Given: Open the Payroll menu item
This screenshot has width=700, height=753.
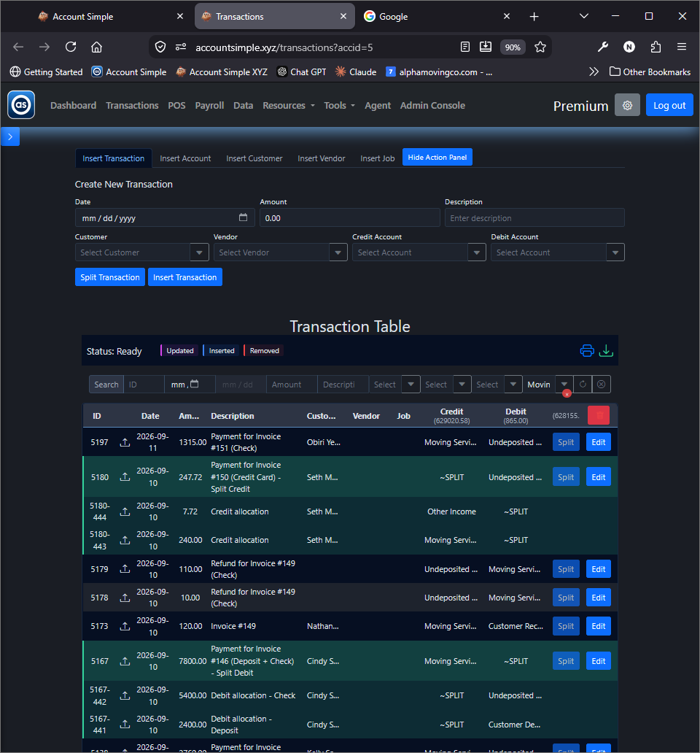Looking at the screenshot, I should click(209, 106).
